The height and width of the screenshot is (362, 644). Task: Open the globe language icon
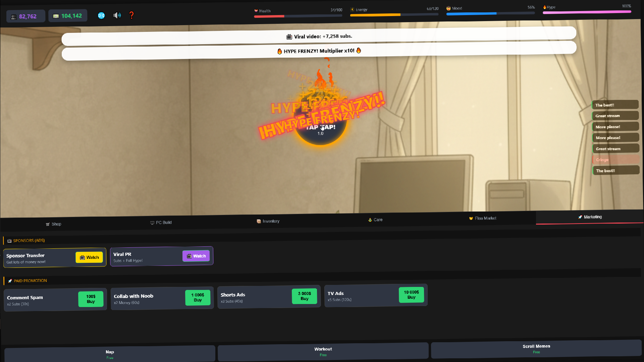click(101, 15)
